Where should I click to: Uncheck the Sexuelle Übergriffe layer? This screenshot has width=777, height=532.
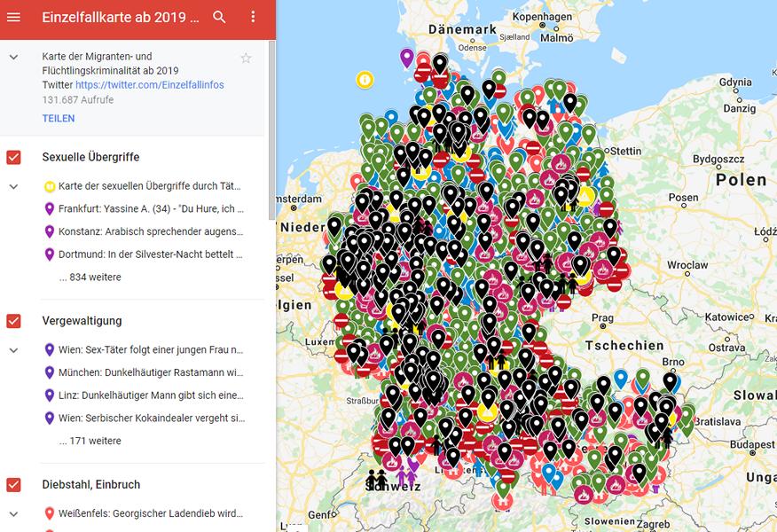pos(13,158)
